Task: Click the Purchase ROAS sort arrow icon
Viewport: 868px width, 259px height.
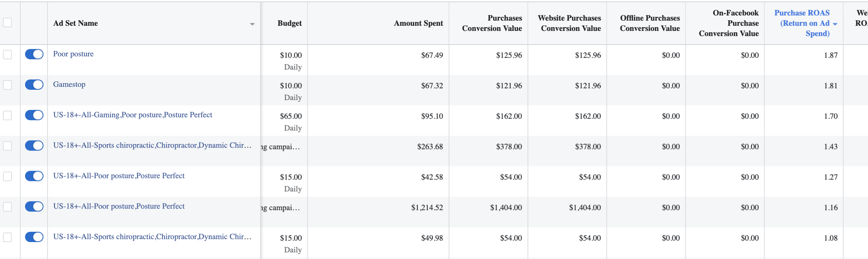Action: coord(835,24)
